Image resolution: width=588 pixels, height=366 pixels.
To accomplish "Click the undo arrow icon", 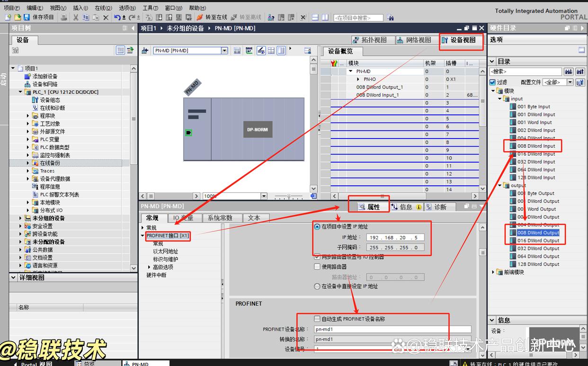I will pyautogui.click(x=117, y=17).
